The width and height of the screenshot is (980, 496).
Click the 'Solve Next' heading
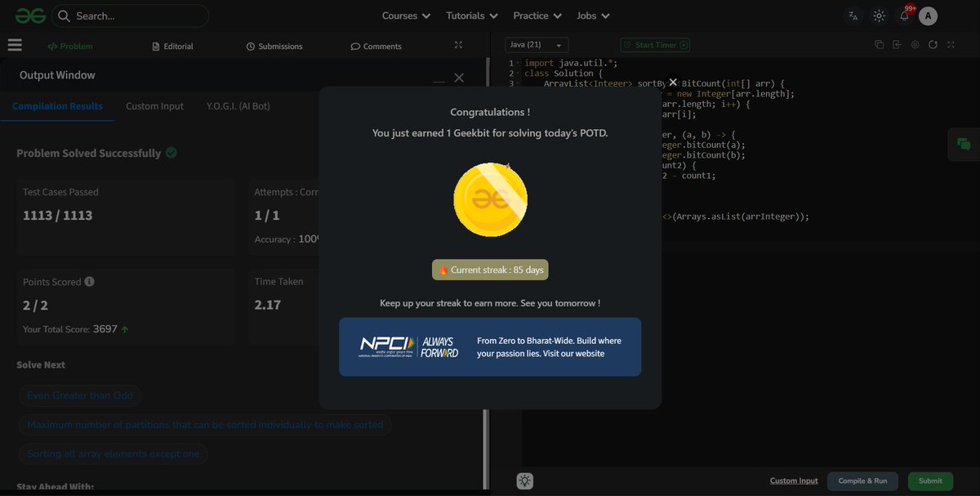coord(41,364)
